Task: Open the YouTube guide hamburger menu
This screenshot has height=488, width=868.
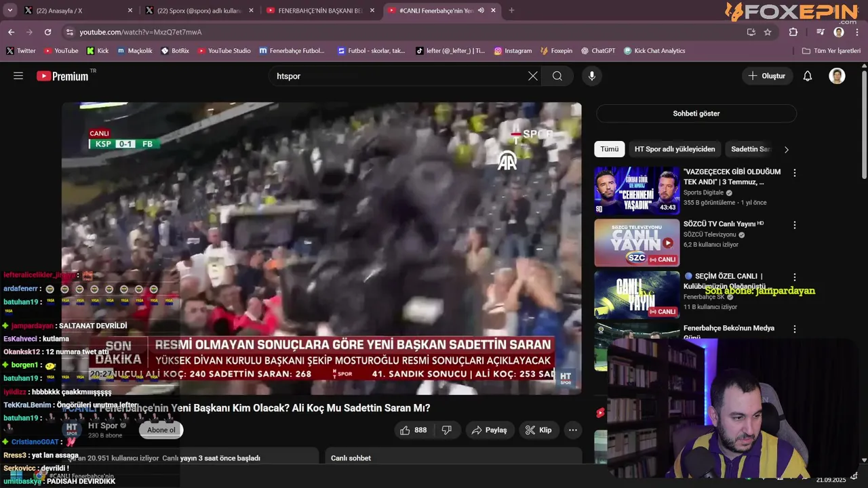Action: pyautogui.click(x=18, y=76)
